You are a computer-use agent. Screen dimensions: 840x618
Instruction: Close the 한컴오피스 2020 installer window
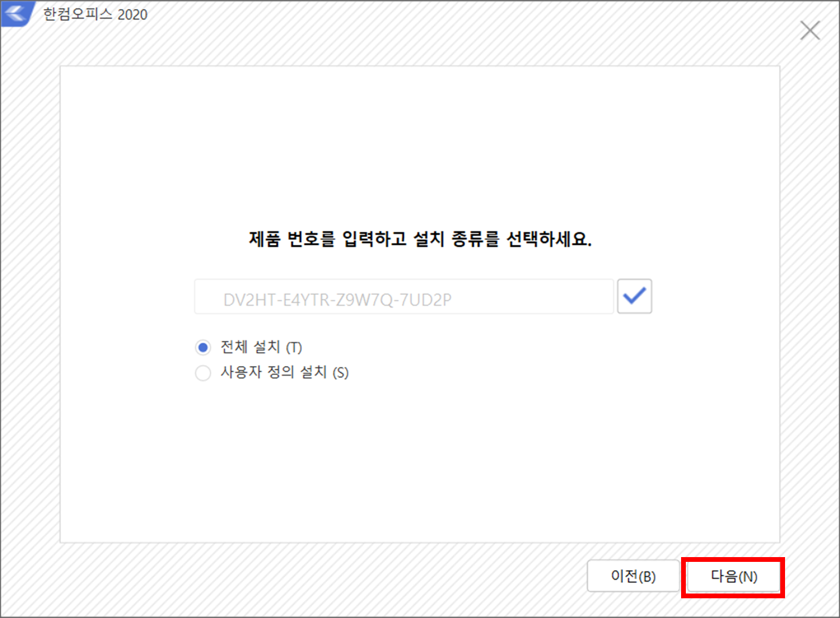(x=810, y=30)
